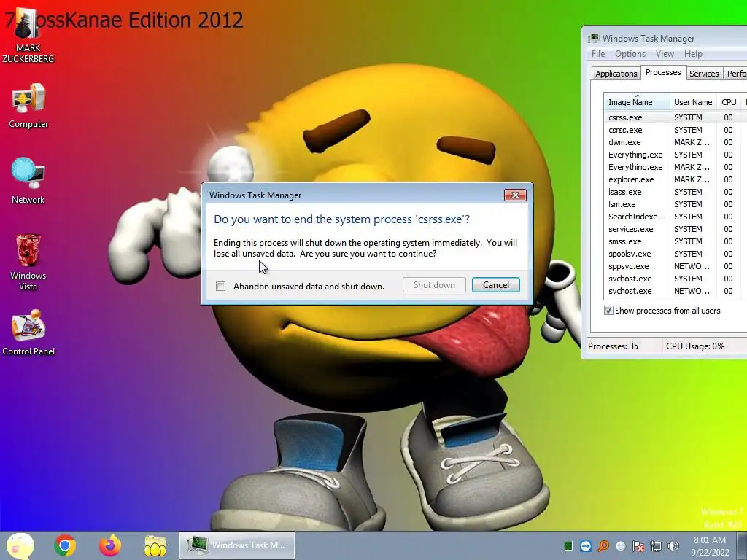Image resolution: width=747 pixels, height=560 pixels.
Task: Click the green Task Manager CPU tray icon
Action: [568, 545]
